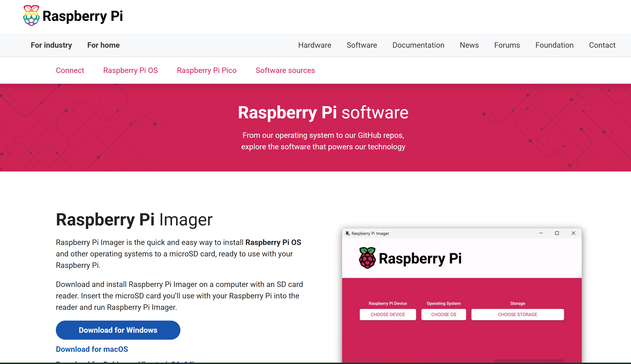Open the For home section
The height and width of the screenshot is (364, 631).
pyautogui.click(x=103, y=45)
